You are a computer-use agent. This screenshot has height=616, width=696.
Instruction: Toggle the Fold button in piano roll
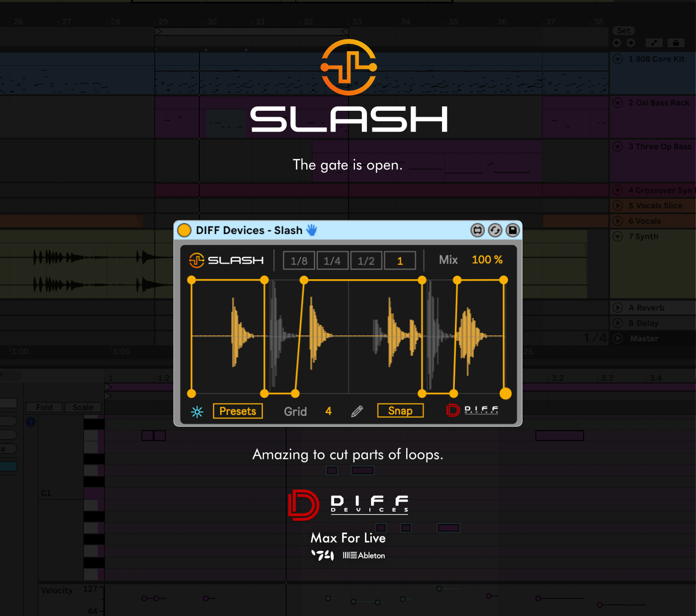coord(44,407)
